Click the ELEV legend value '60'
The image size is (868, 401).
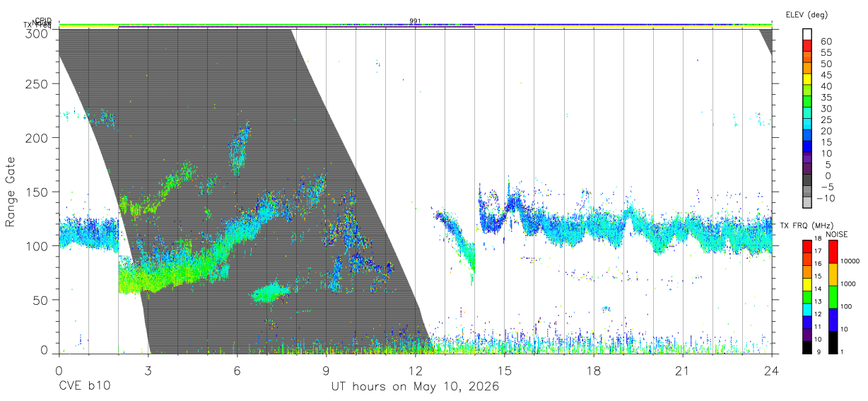825,42
